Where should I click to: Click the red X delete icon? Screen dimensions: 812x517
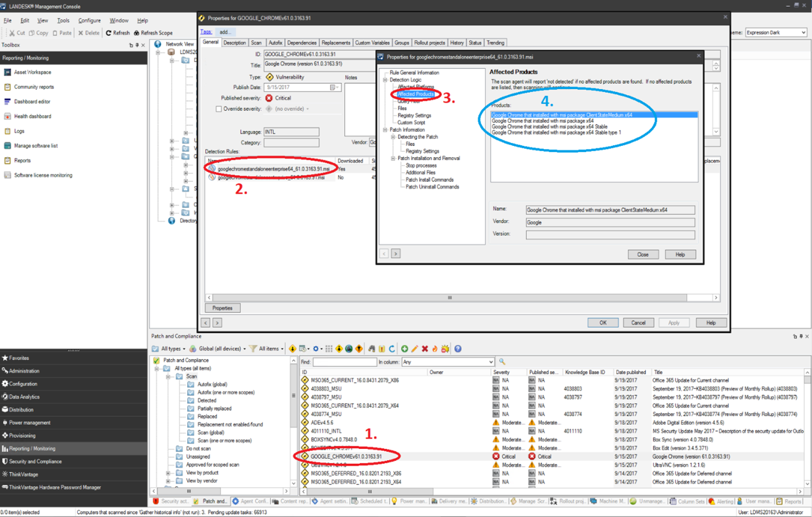(x=424, y=348)
